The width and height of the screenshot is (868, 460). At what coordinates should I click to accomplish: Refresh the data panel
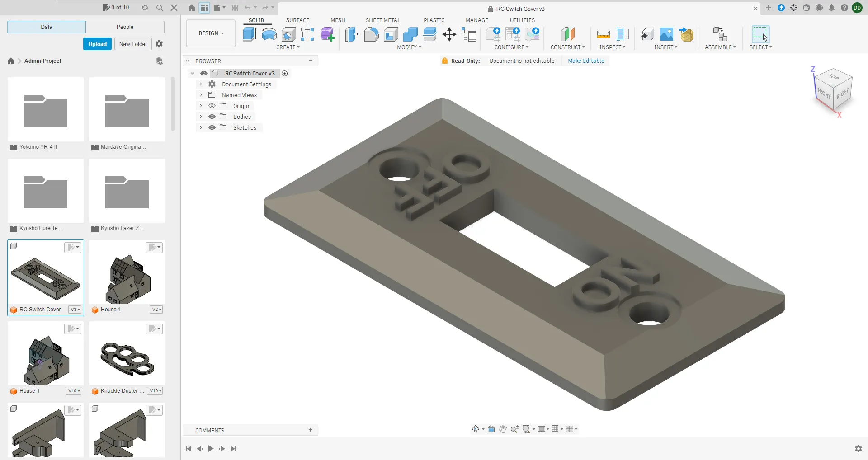click(x=145, y=8)
